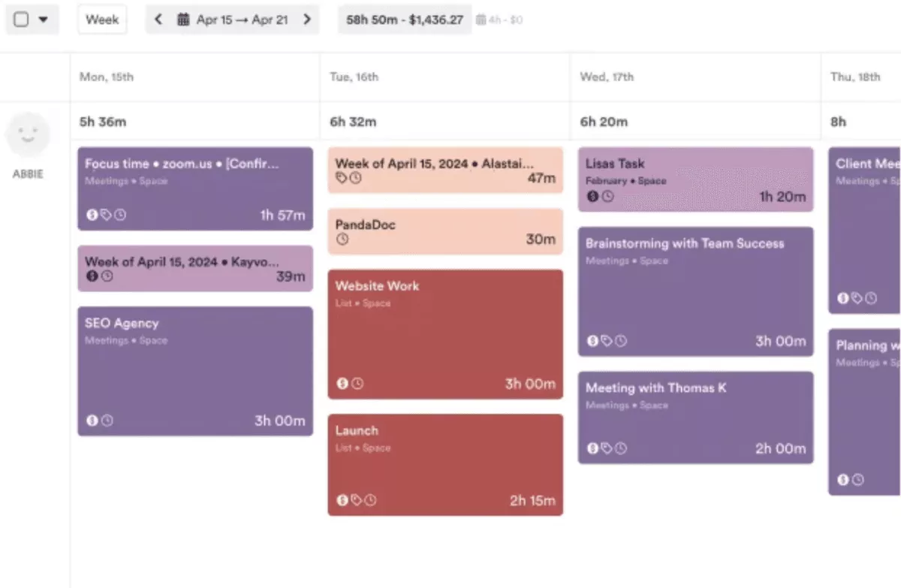901x588 pixels.
Task: Click the Tue, 16th column header
Action: 354,77
